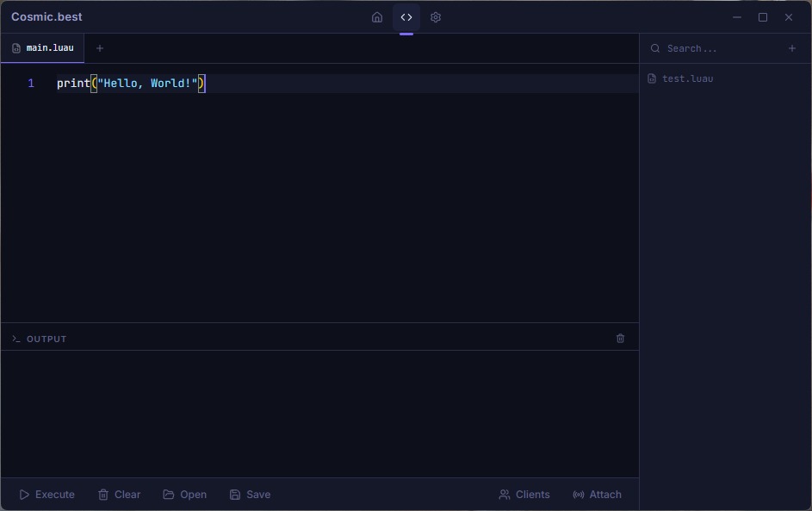Click inside the empty output panel

coord(319,414)
